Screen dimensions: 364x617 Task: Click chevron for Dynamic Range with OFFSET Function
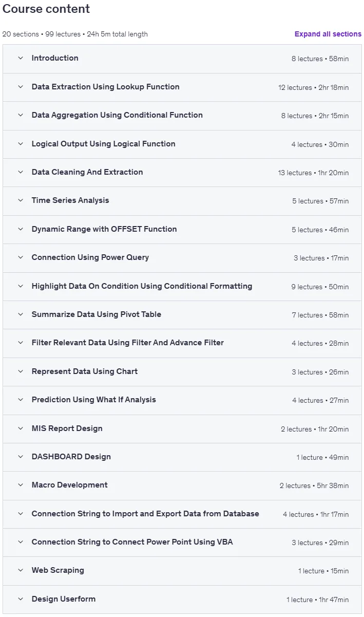[x=21, y=229]
